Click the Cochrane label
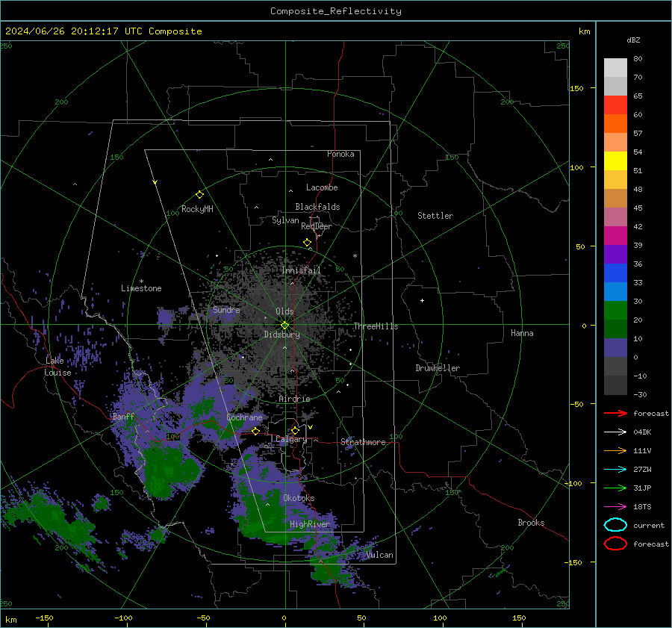The image size is (672, 628). [x=244, y=417]
